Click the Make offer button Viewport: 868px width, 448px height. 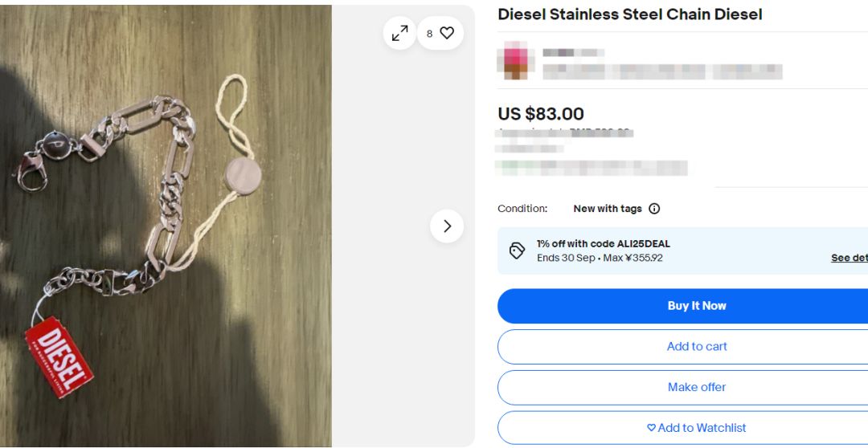[696, 387]
